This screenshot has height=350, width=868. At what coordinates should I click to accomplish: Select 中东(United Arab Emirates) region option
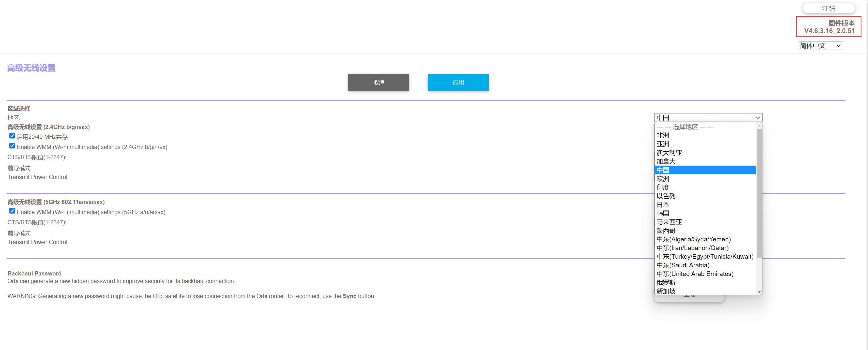[x=694, y=274]
